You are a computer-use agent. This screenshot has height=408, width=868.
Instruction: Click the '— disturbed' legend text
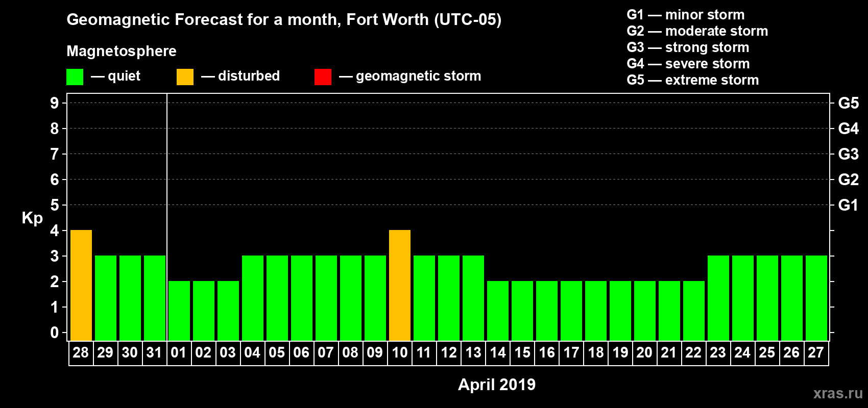tap(240, 76)
